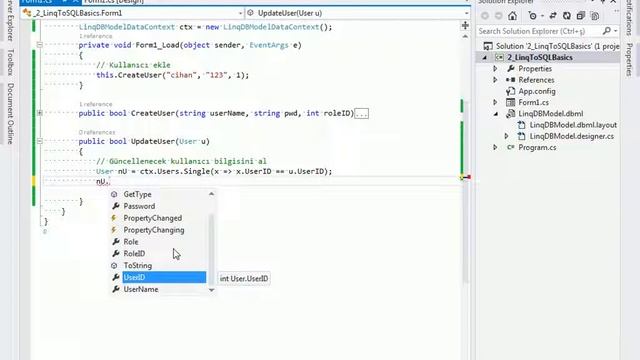Image resolution: width=640 pixels, height=360 pixels.
Task: Select LinqDBModel.dbml.layout file
Action: click(573, 125)
